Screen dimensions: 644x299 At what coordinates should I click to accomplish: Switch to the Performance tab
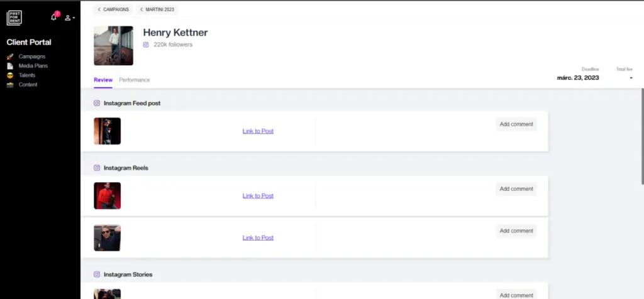[x=135, y=80]
